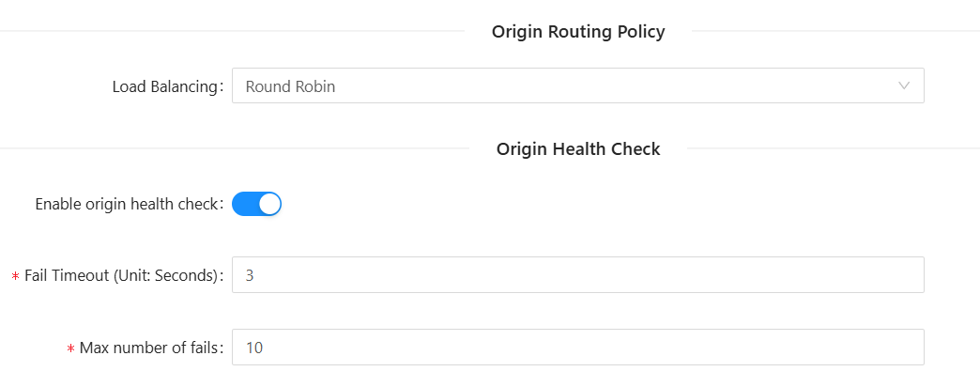Open the Round Robin load balancing dropdown

click(577, 85)
